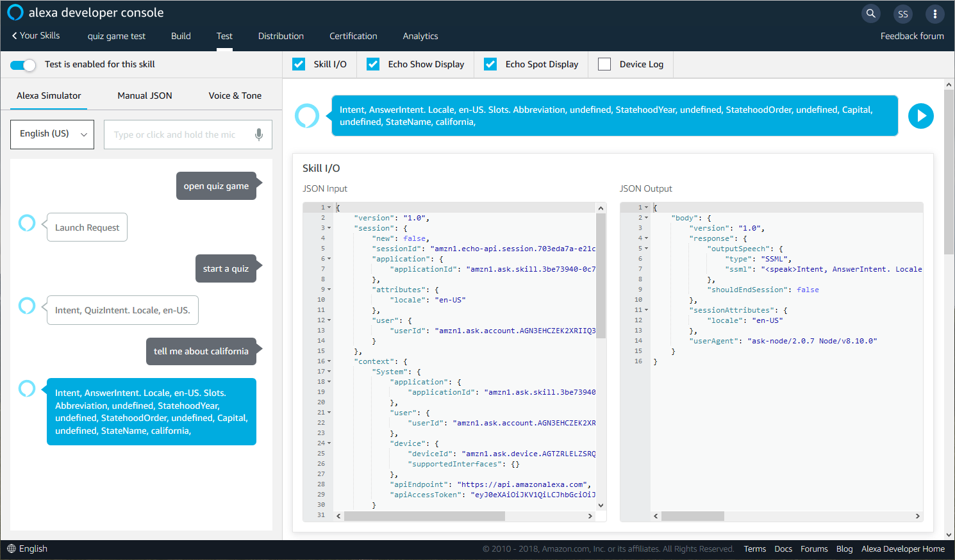Click the microphone icon in the input field
This screenshot has width=955, height=560.
point(259,135)
